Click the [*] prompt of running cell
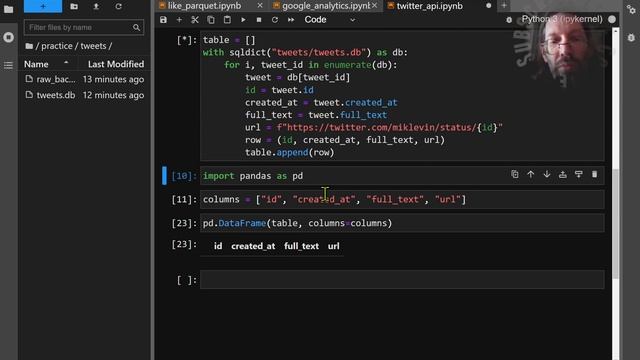Screen dimensions: 640x360 click(187, 40)
